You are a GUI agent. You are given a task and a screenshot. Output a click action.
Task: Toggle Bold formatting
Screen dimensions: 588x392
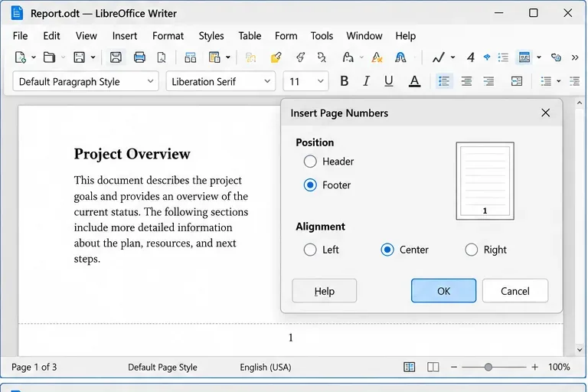pos(345,81)
